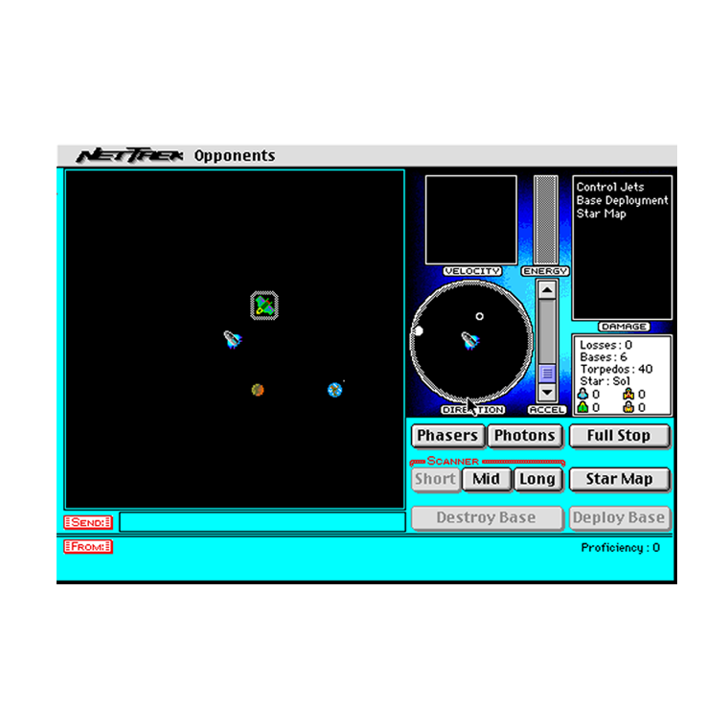
Task: Click 'Control Jets' in damage list
Action: click(x=610, y=187)
